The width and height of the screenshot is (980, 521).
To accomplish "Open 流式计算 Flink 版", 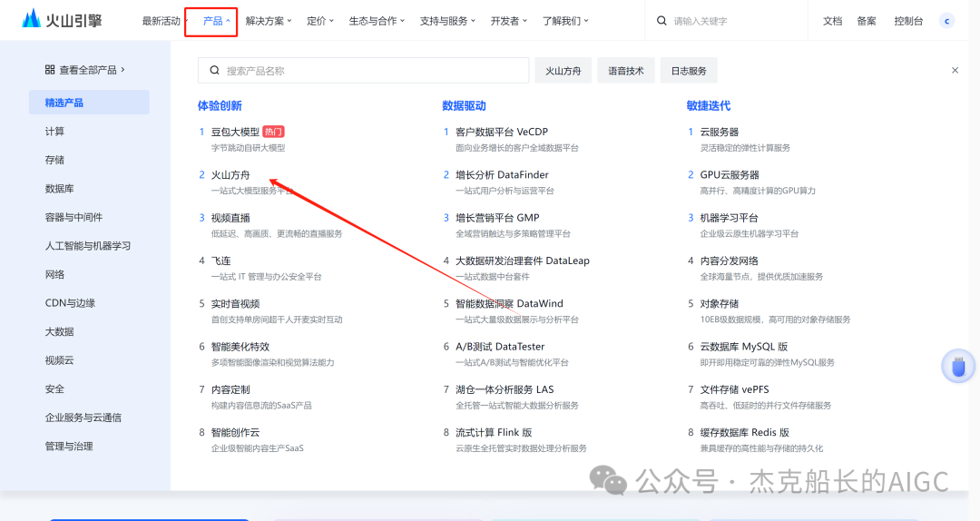I will coord(494,433).
